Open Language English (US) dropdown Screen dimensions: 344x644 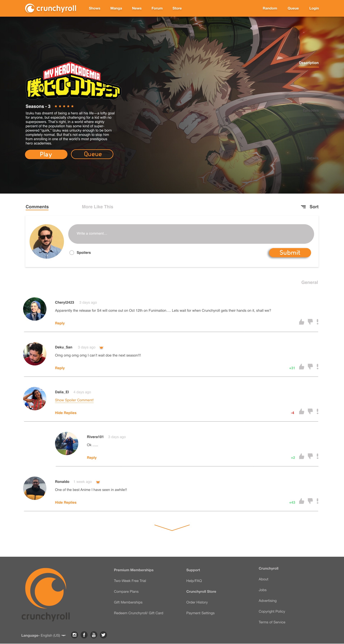(44, 635)
